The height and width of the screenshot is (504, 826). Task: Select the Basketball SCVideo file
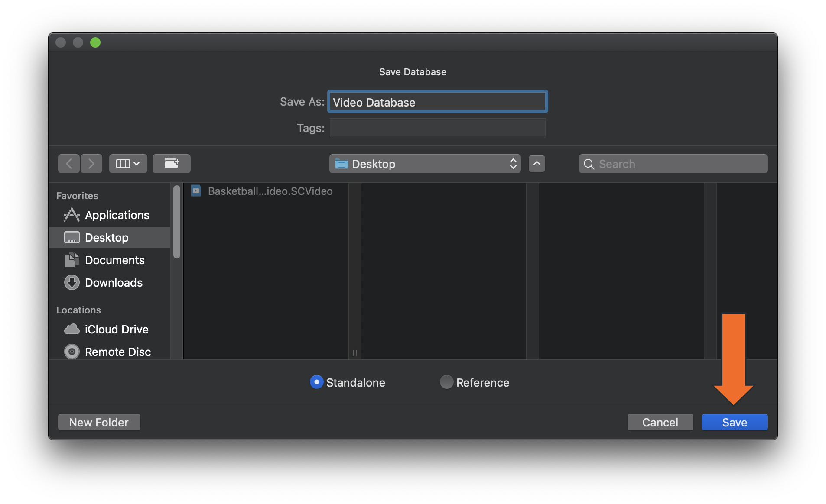262,191
